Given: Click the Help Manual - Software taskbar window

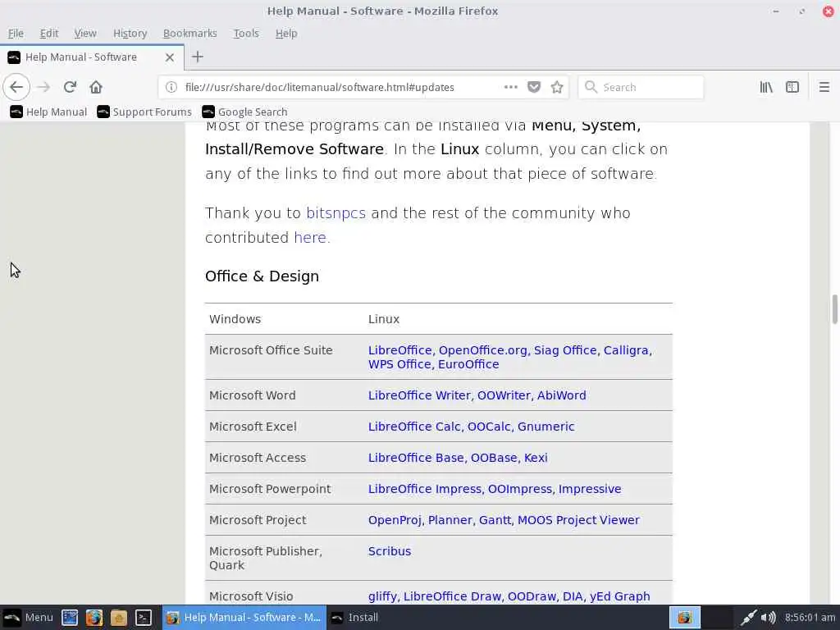Looking at the screenshot, I should (x=244, y=618).
